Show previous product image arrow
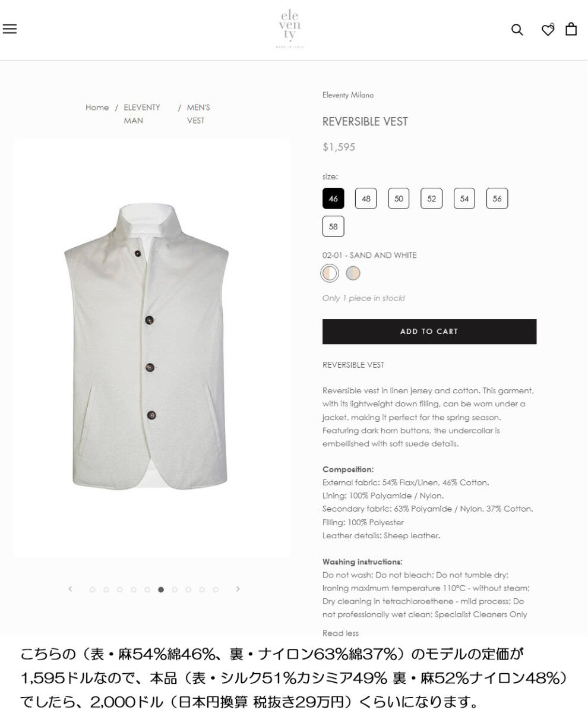 (70, 589)
